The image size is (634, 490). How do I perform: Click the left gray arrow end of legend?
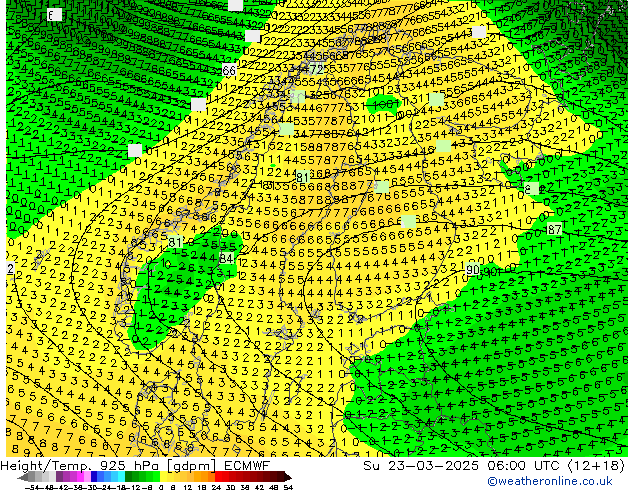tap(23, 477)
